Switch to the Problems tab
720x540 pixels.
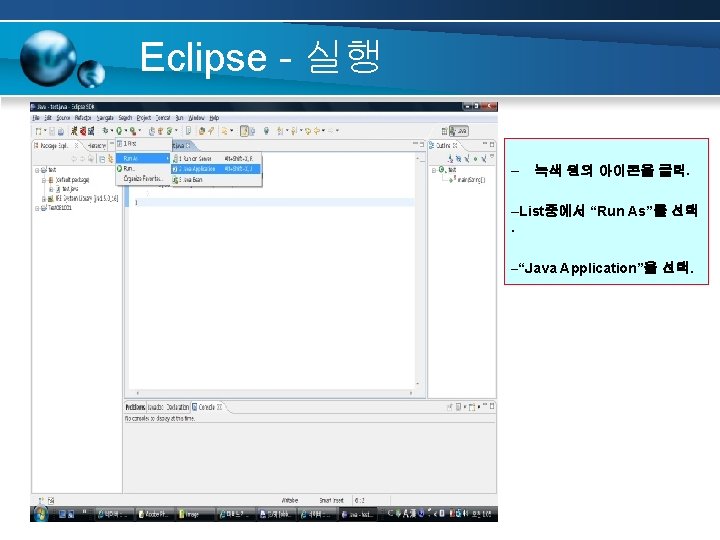tap(135, 407)
